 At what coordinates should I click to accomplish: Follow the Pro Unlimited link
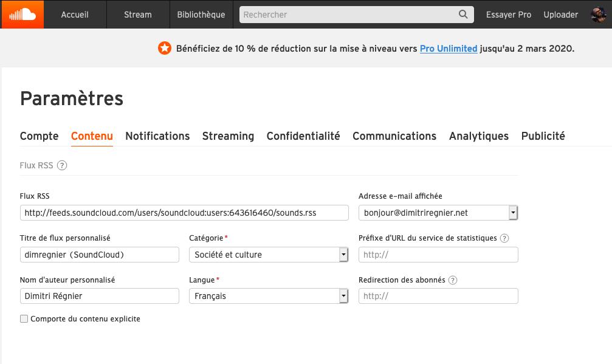pos(449,49)
